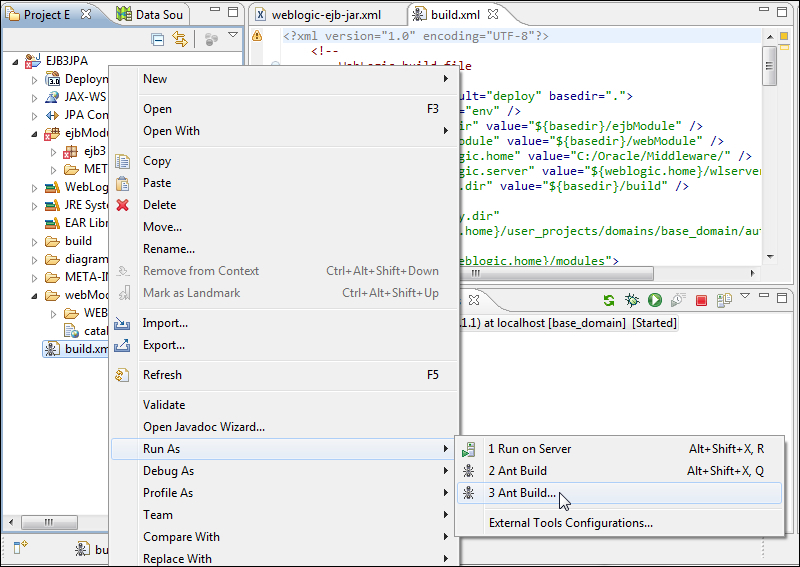The width and height of the screenshot is (800, 567).
Task: Collapse the ejbModule folder
Action: click(x=34, y=134)
